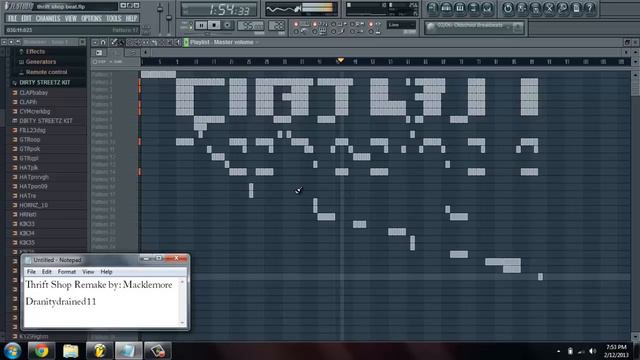Click the audio editor scissors icon
Viewport: 640px width, 360px height.
549,8
